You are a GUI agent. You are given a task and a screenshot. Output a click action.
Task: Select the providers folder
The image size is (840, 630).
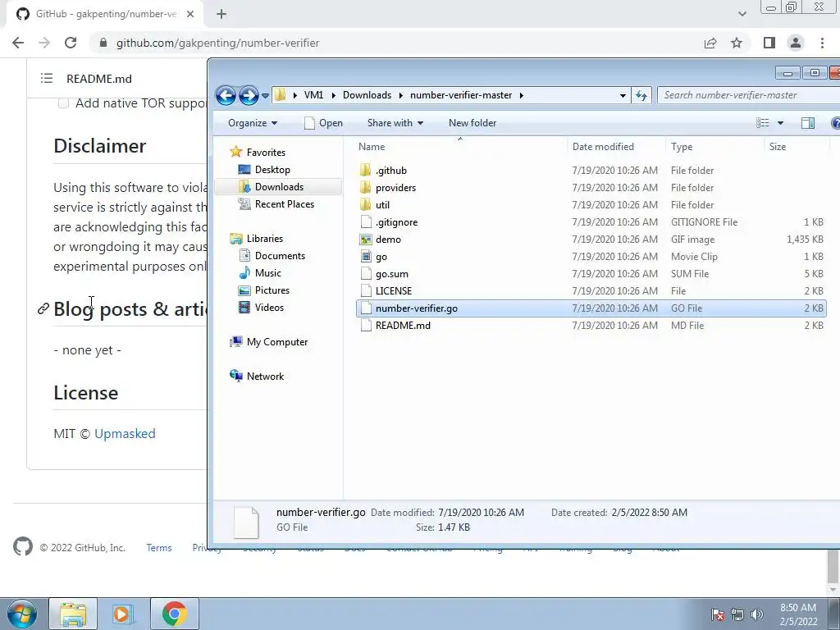(395, 188)
